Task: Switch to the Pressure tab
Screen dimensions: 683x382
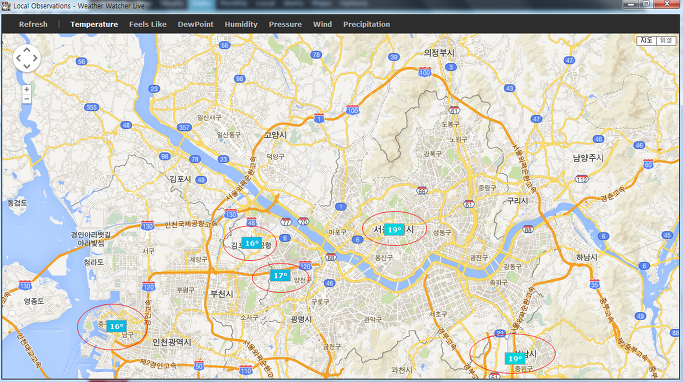Action: click(x=285, y=24)
